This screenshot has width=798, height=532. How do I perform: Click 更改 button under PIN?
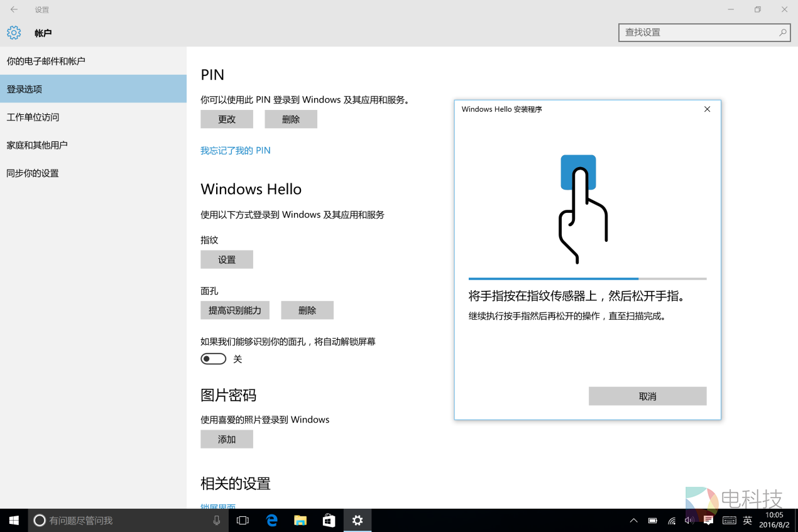[x=227, y=119]
